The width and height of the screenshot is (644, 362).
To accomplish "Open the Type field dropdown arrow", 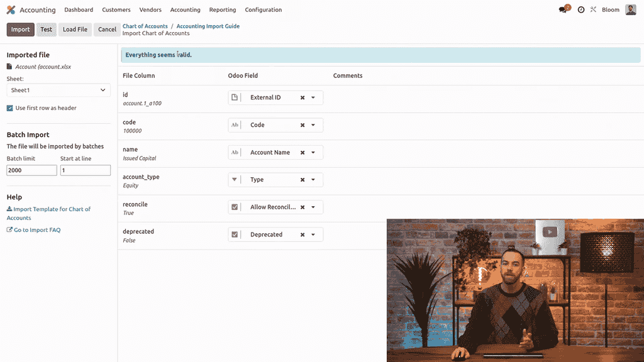I will click(313, 180).
